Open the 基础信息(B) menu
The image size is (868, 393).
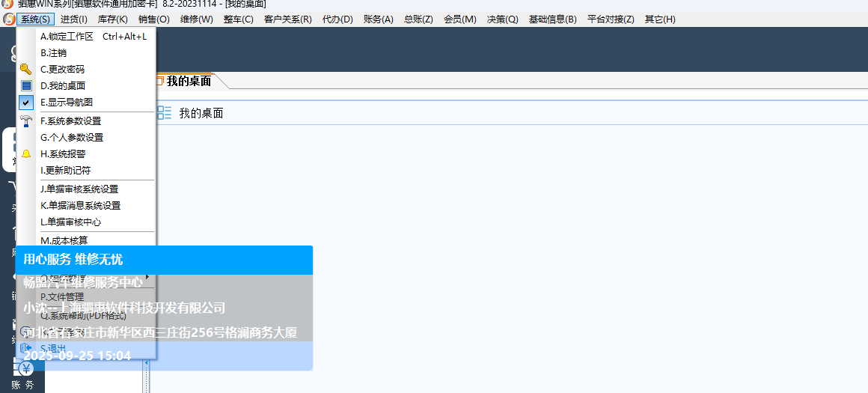[552, 19]
